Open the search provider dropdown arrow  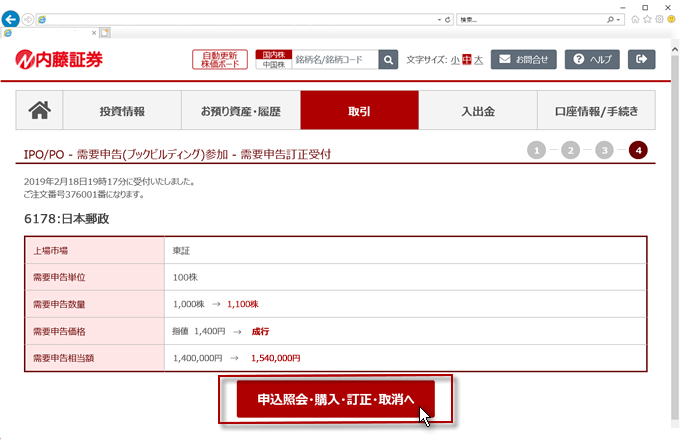point(618,20)
